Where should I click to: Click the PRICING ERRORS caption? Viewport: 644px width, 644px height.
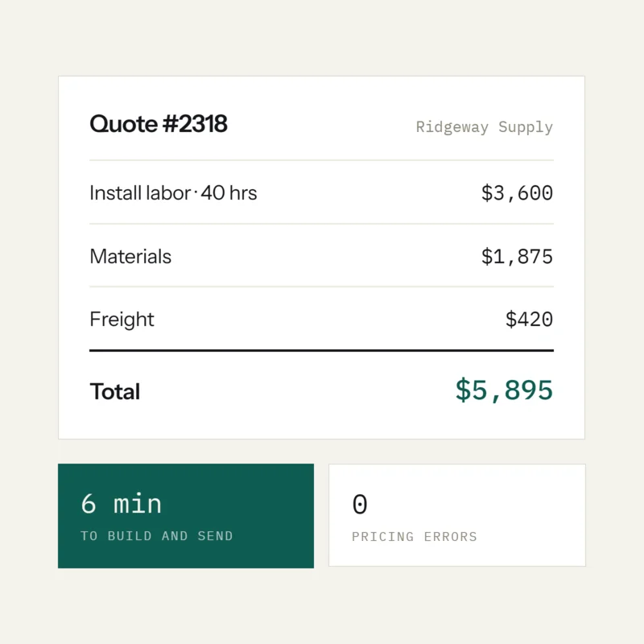[415, 536]
